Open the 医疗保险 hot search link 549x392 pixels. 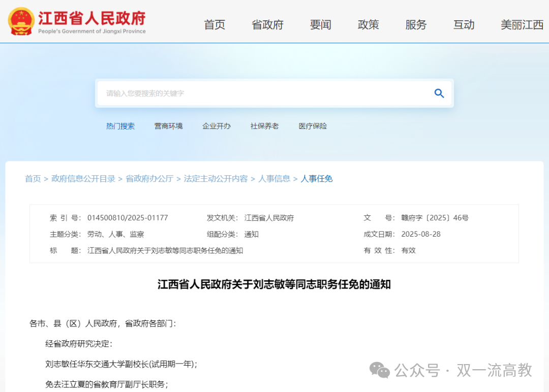click(x=312, y=126)
